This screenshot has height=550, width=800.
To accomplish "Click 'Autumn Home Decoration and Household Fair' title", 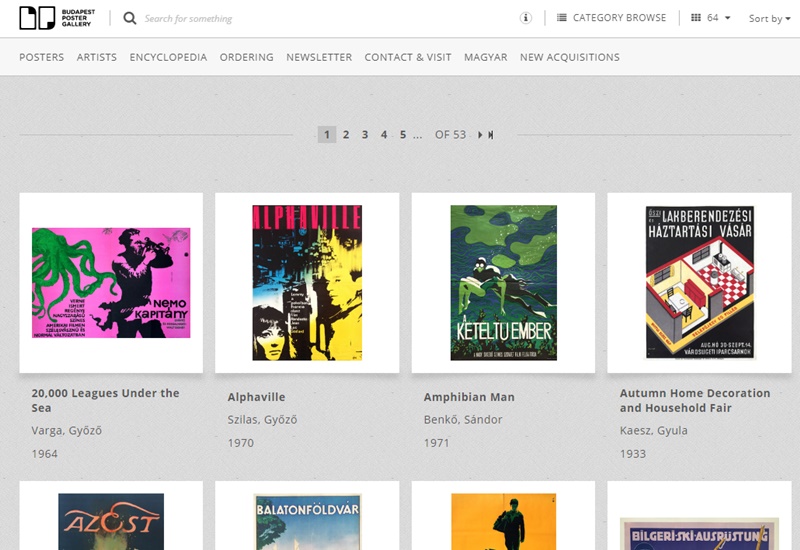I will tap(695, 401).
